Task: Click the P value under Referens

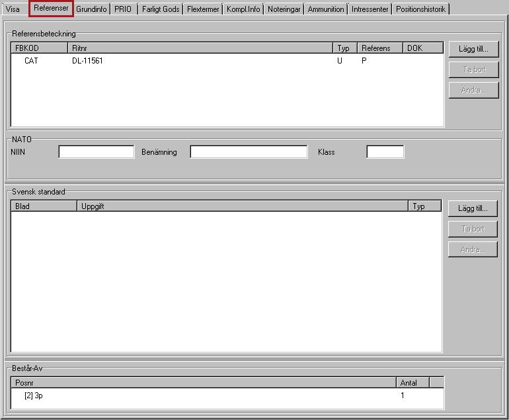Action: point(364,61)
